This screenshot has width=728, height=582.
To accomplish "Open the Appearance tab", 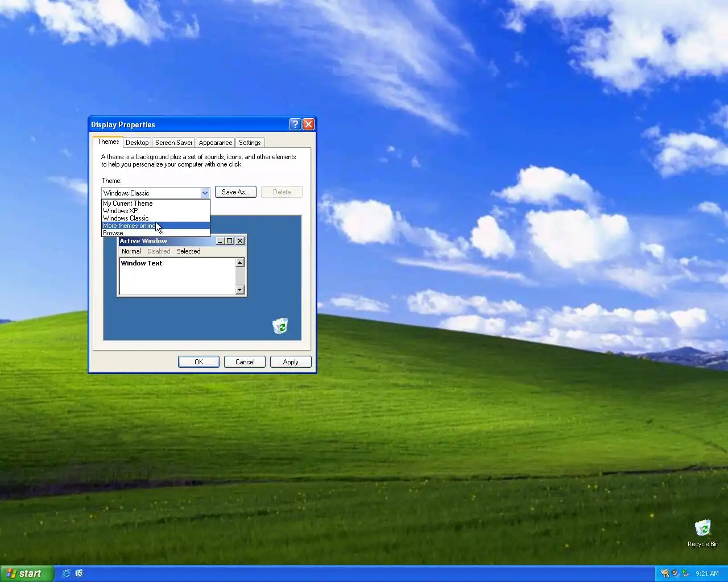I will click(x=216, y=143).
